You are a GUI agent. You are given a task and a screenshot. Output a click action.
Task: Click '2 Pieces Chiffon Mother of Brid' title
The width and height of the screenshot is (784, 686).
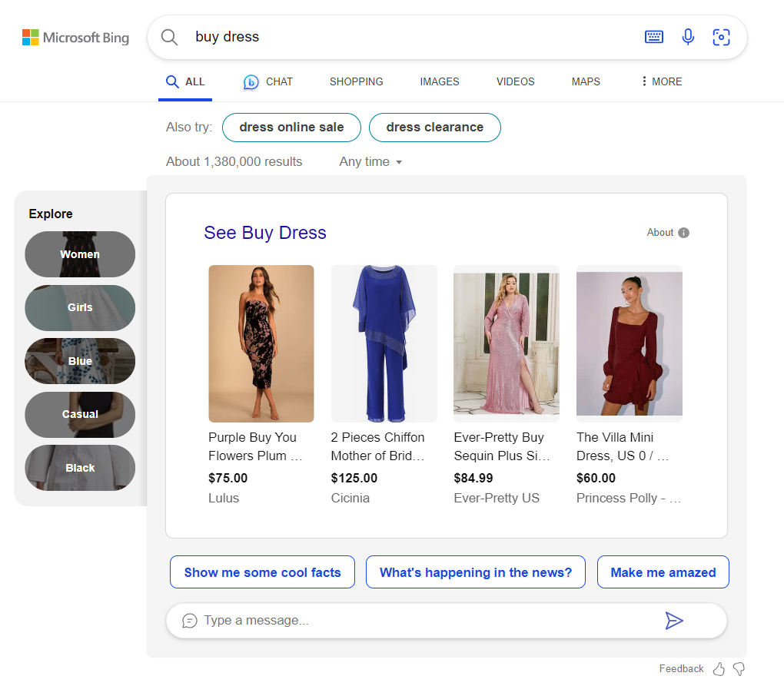pyautogui.click(x=377, y=446)
